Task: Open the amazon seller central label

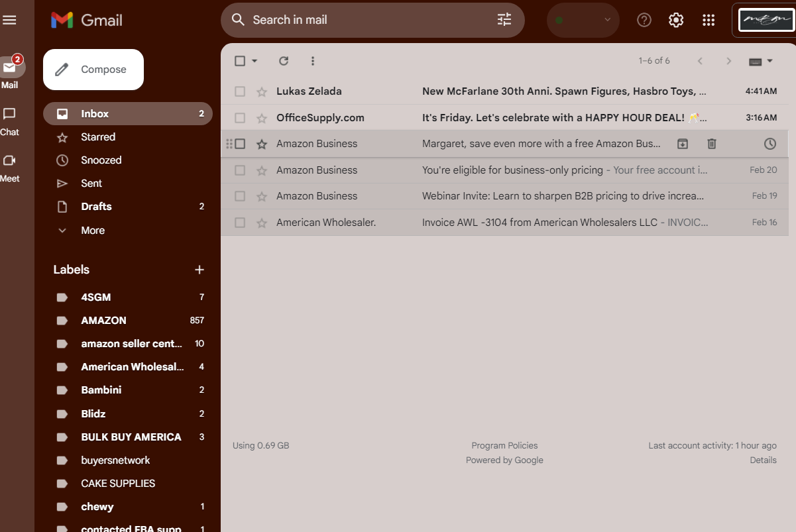Action: [128, 344]
